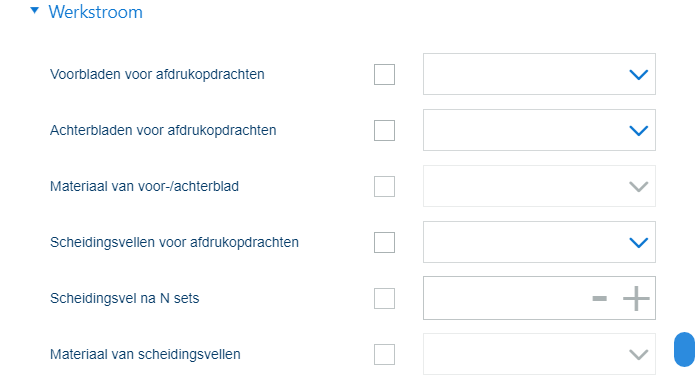
Task: Enable Voorbladen voor afdrukopdrachten checkbox
Action: click(384, 74)
